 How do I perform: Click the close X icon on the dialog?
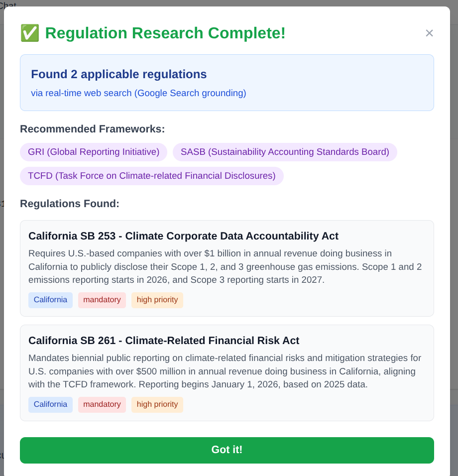click(429, 33)
